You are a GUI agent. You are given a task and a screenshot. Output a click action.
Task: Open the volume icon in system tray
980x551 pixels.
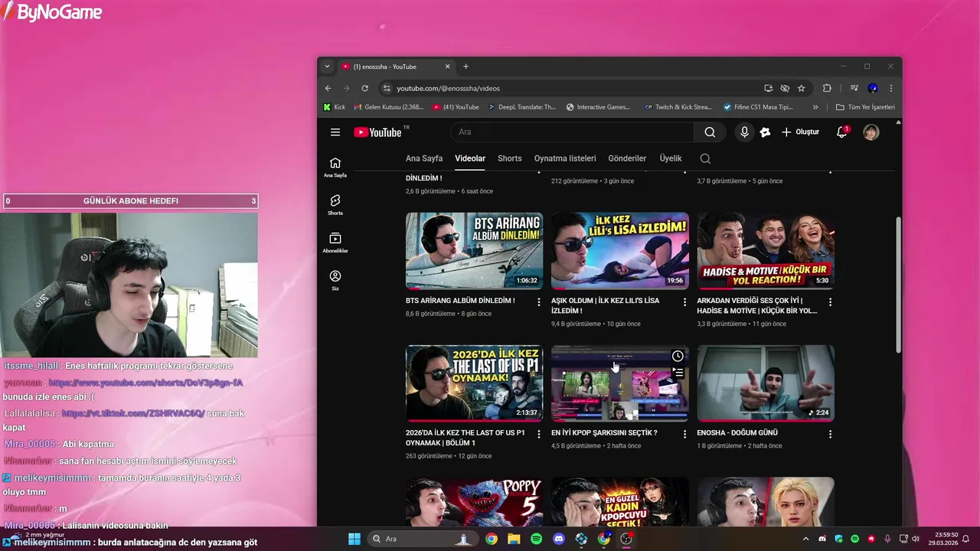pyautogui.click(x=916, y=539)
